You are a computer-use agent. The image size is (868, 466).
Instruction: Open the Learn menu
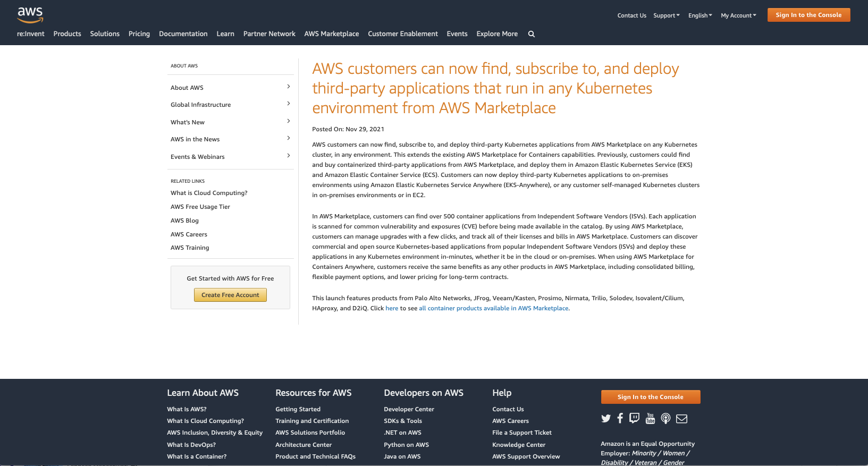point(225,34)
